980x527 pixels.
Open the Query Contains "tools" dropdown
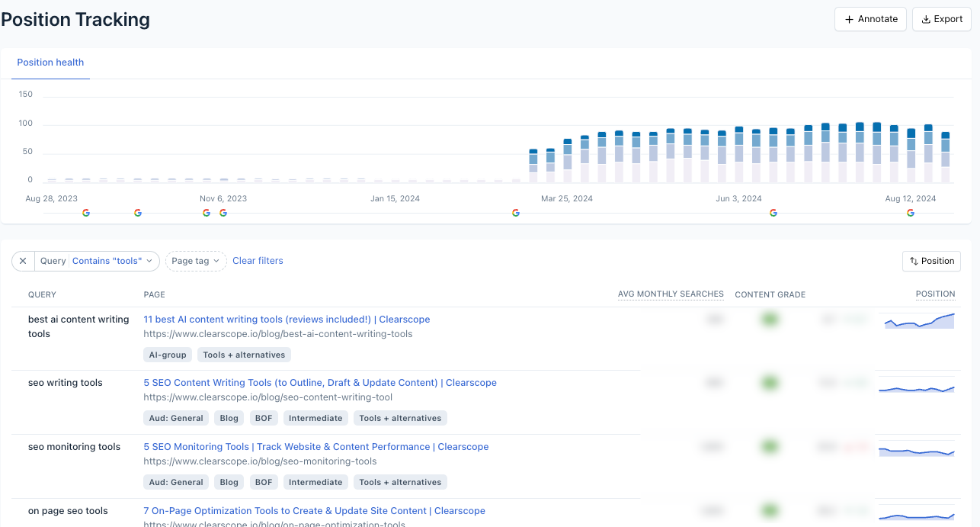tap(112, 261)
